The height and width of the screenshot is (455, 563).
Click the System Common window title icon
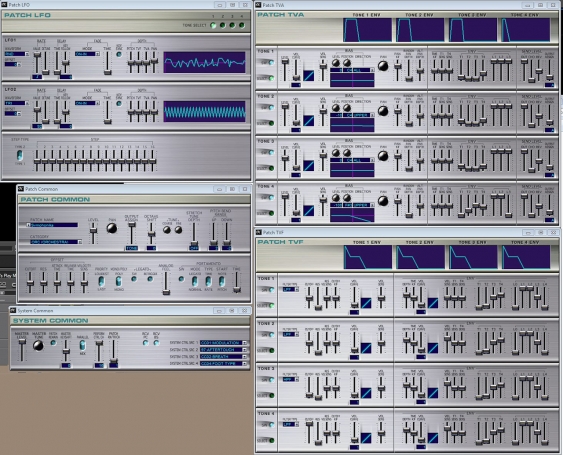click(x=13, y=310)
